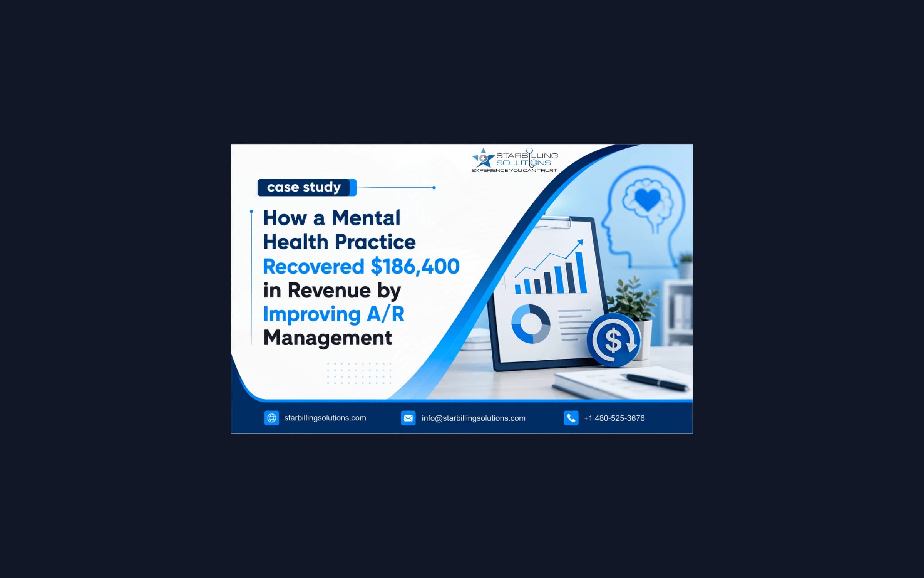Click the phone handset icon

[x=571, y=418]
